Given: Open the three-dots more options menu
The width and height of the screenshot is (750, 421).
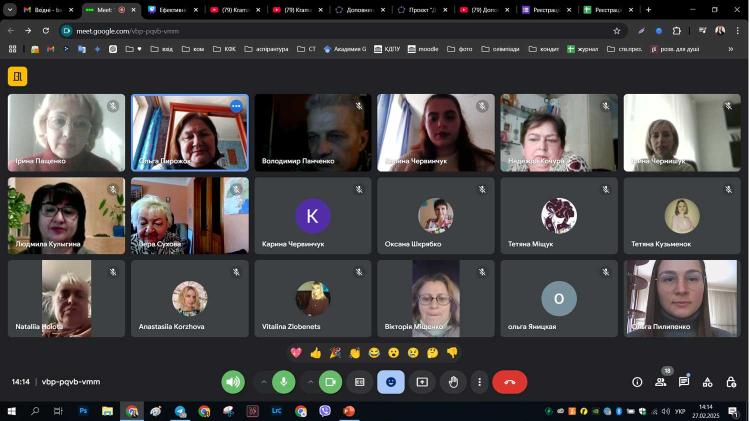Looking at the screenshot, I should coord(480,382).
